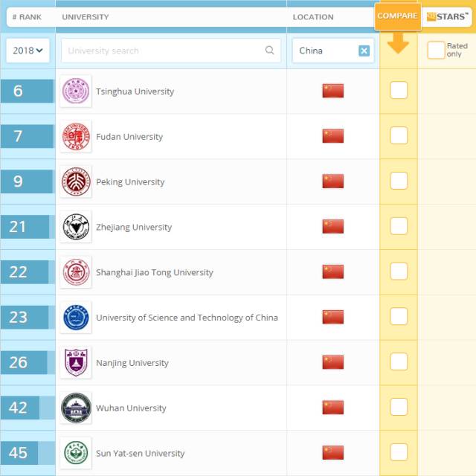The width and height of the screenshot is (476, 476).
Task: Click the rank 26 bar
Action: pos(24,362)
